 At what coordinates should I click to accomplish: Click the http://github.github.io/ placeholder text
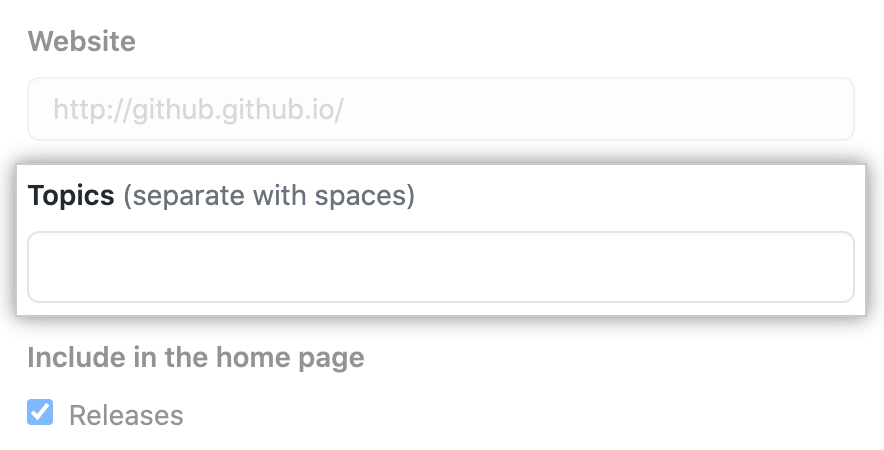(x=198, y=109)
